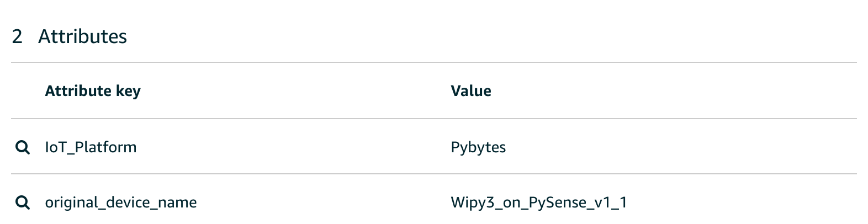Click the 'IoT' prefix of IoT_Platform
868x224 pixels.
point(55,147)
